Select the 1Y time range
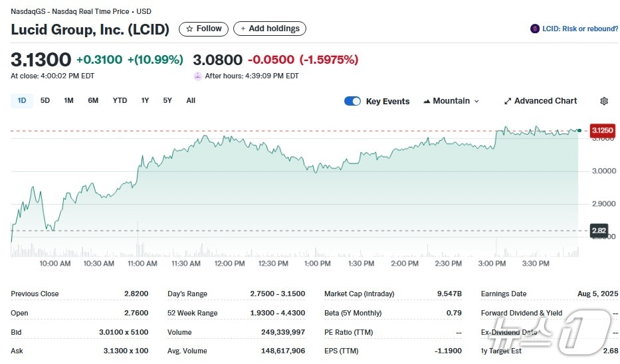This screenshot has height=364, width=620. click(x=145, y=100)
